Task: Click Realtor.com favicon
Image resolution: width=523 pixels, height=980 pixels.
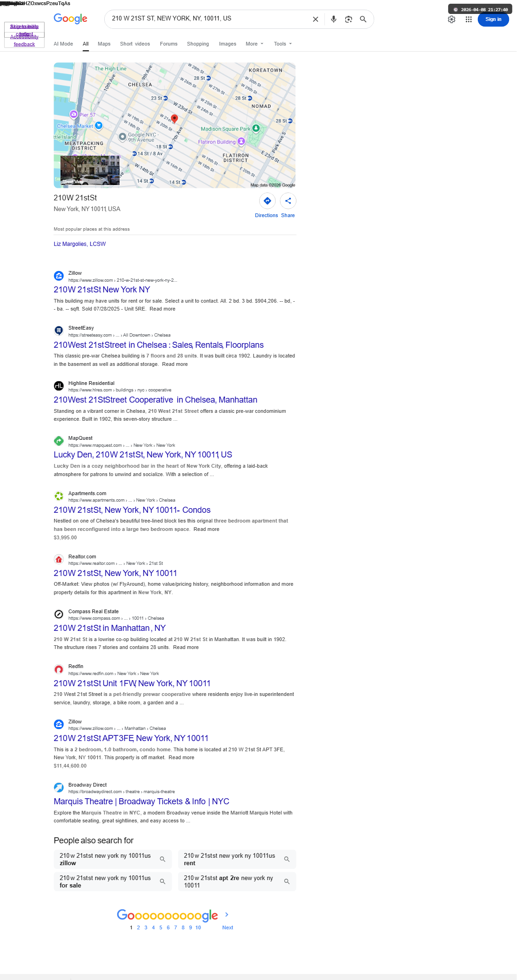Action: (x=59, y=559)
